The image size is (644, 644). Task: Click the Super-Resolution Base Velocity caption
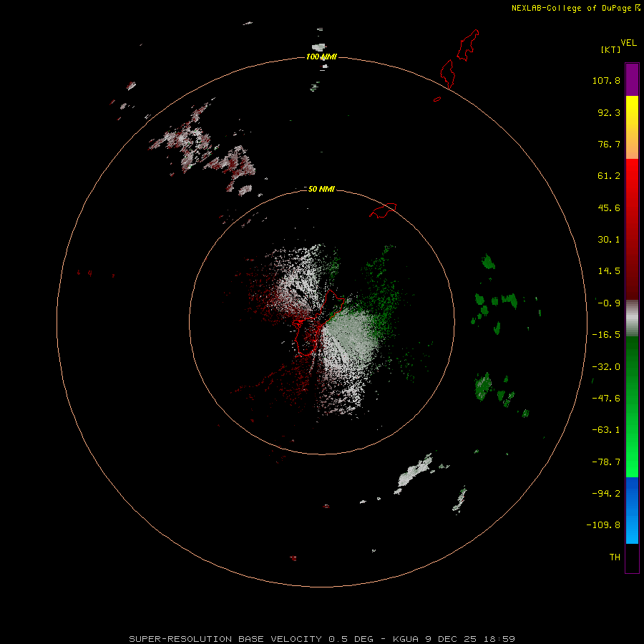(322, 639)
